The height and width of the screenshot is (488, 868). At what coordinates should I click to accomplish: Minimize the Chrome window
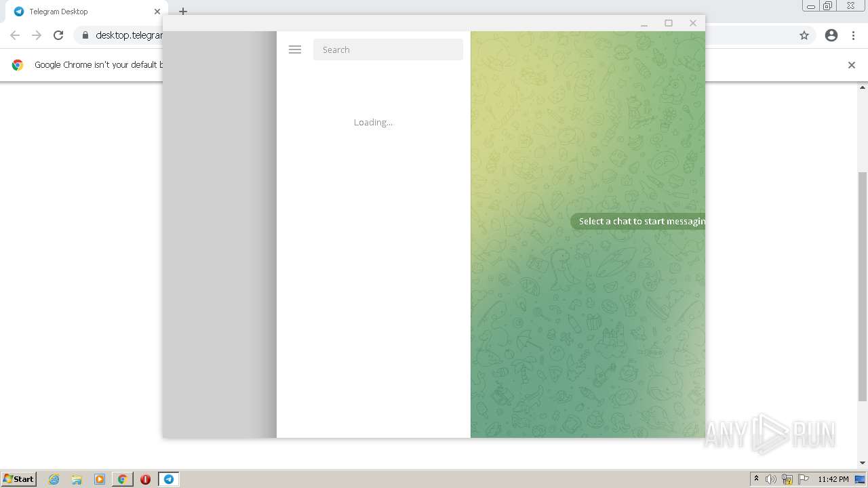click(811, 6)
